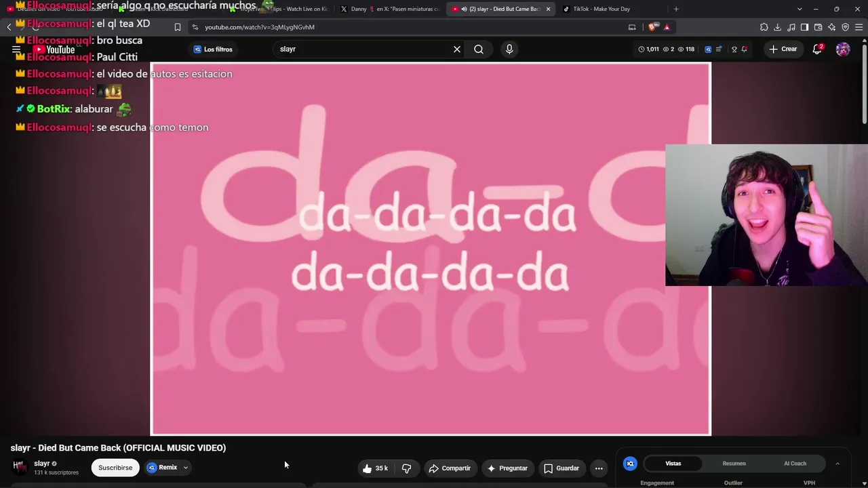Viewport: 868px width, 488px height.
Task: Run search with the magnifier button
Action: (x=479, y=49)
